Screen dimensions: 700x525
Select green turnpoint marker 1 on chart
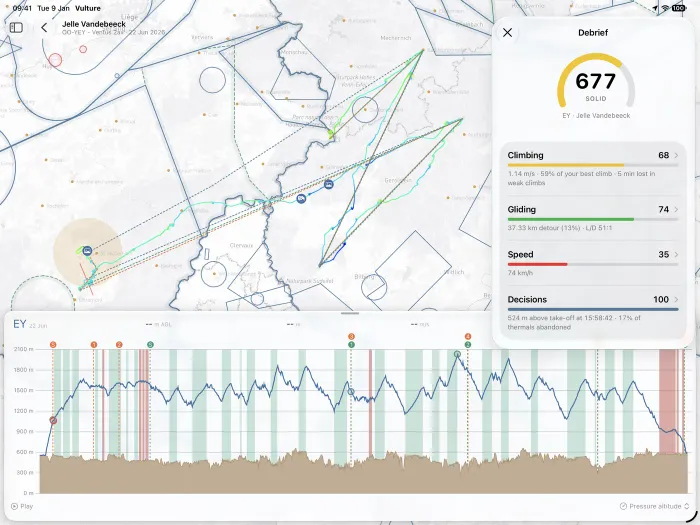(x=351, y=345)
